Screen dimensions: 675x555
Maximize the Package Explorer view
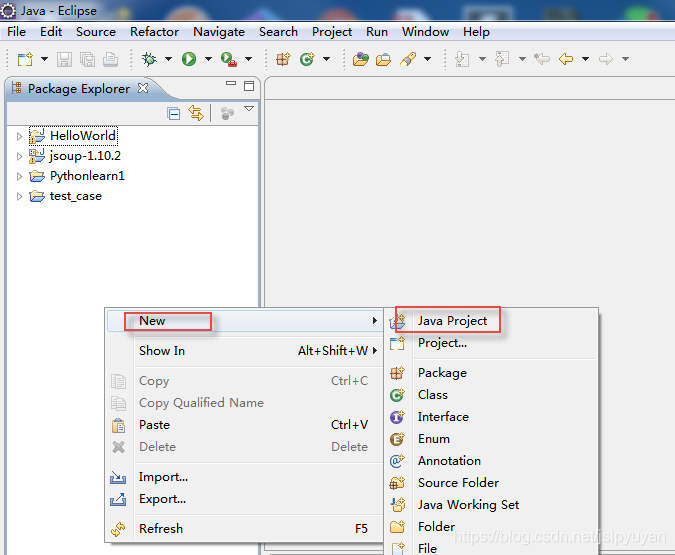click(x=249, y=86)
